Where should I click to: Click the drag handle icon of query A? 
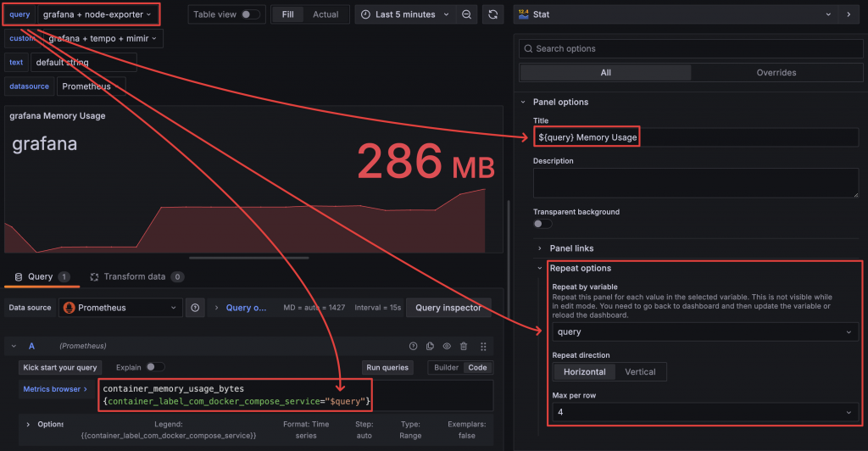483,347
